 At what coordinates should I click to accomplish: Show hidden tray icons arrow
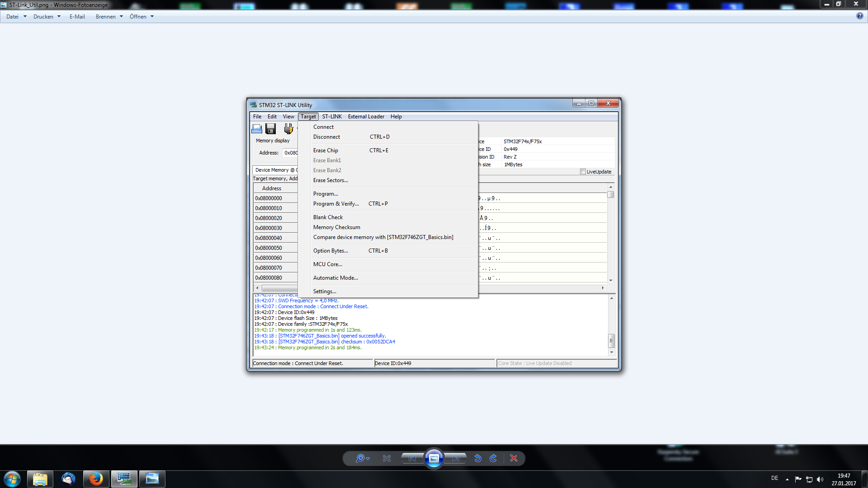787,479
